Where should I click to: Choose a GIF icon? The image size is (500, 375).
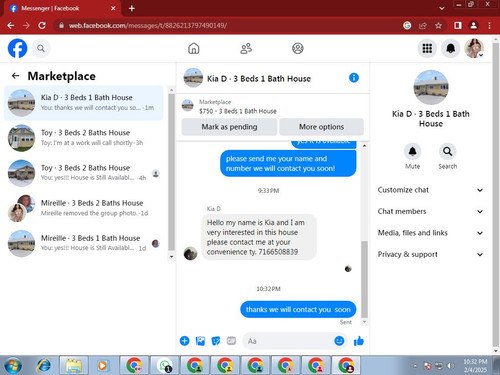click(x=231, y=341)
